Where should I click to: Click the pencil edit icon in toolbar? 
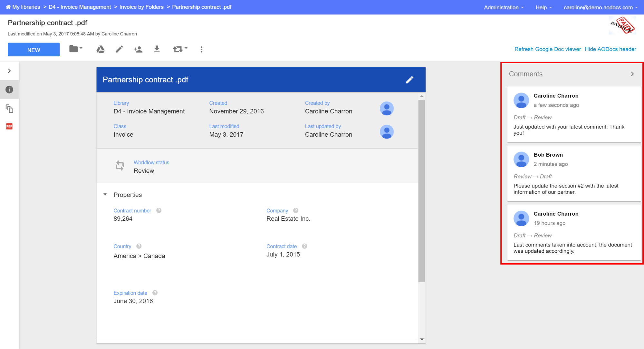119,49
